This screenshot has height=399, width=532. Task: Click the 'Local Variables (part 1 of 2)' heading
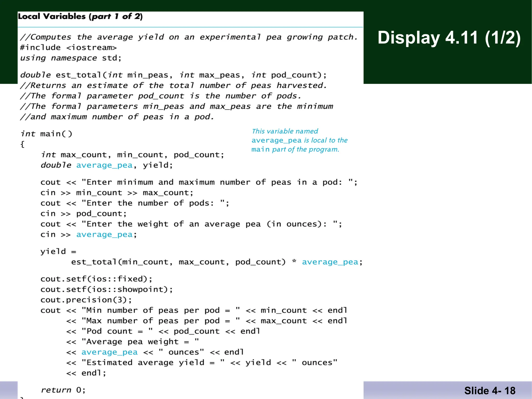pyautogui.click(x=80, y=16)
